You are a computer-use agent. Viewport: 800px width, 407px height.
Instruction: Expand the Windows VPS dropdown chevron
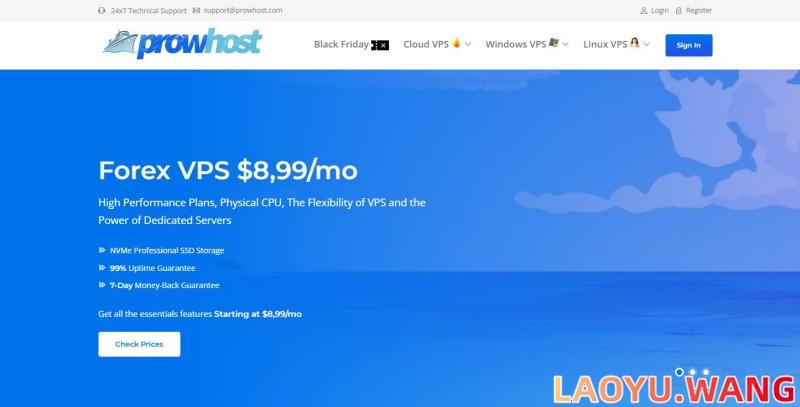click(565, 44)
